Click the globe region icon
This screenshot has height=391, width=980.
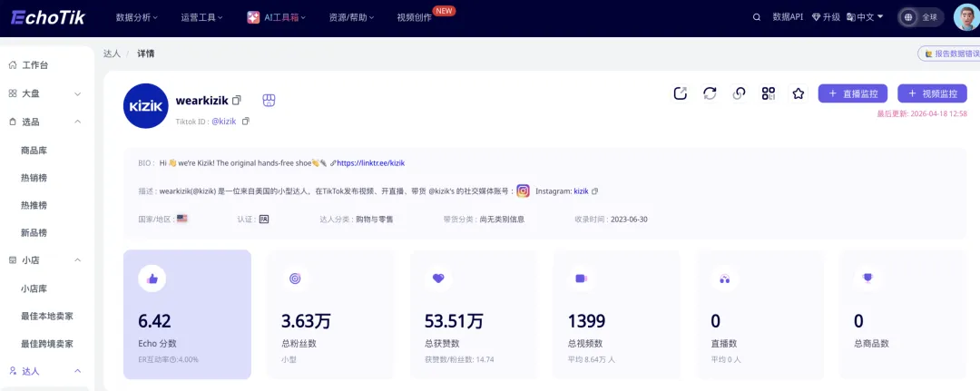tap(908, 17)
